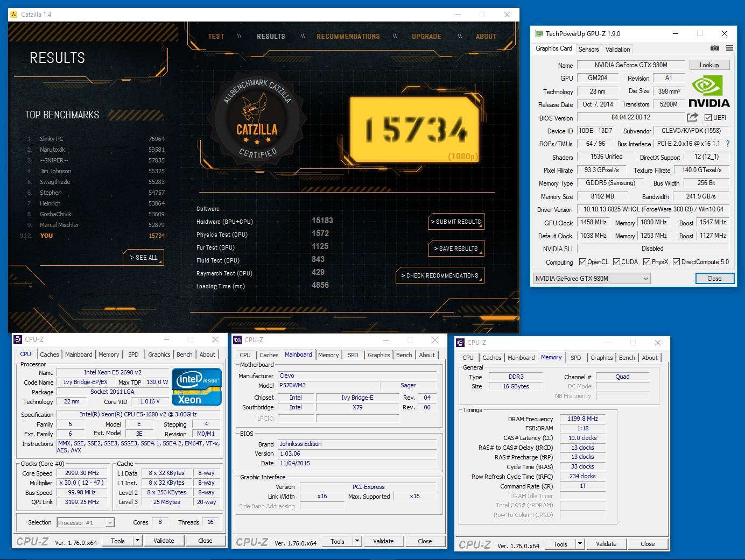The width and height of the screenshot is (745, 560).
Task: Click the Lookup button in GPU-Z
Action: point(709,65)
